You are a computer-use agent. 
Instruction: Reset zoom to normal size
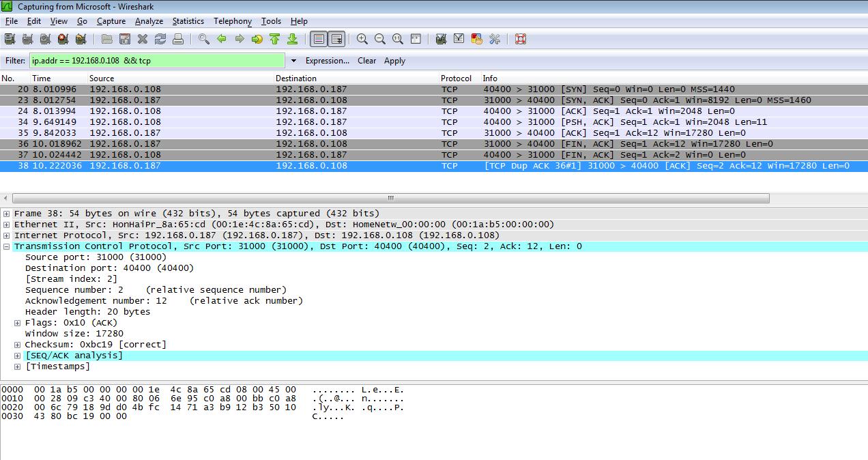point(398,39)
